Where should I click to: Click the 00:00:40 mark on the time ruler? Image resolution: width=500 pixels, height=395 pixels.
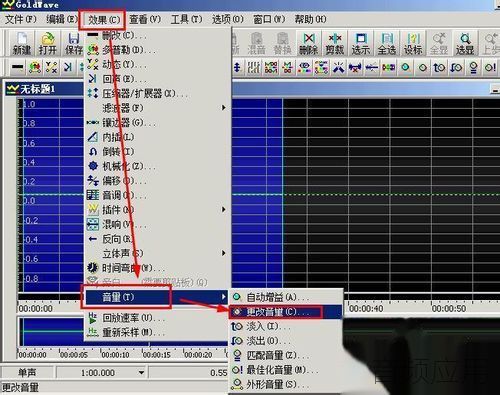(x=366, y=309)
